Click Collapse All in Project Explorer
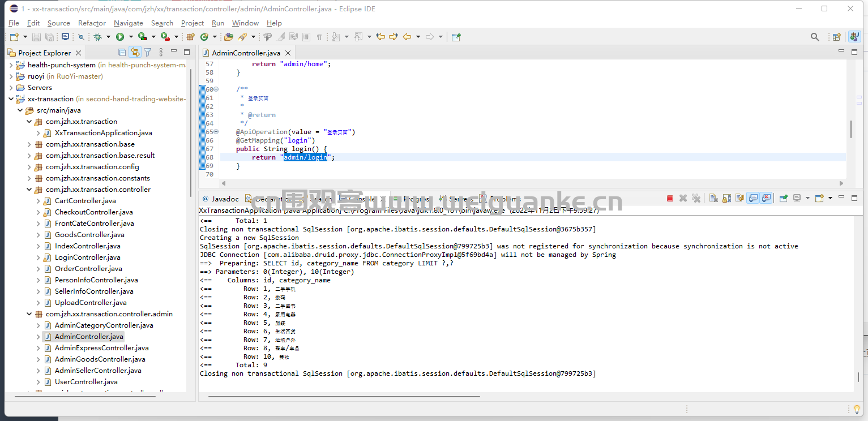Screen dimensions: 868x421 click(122, 52)
